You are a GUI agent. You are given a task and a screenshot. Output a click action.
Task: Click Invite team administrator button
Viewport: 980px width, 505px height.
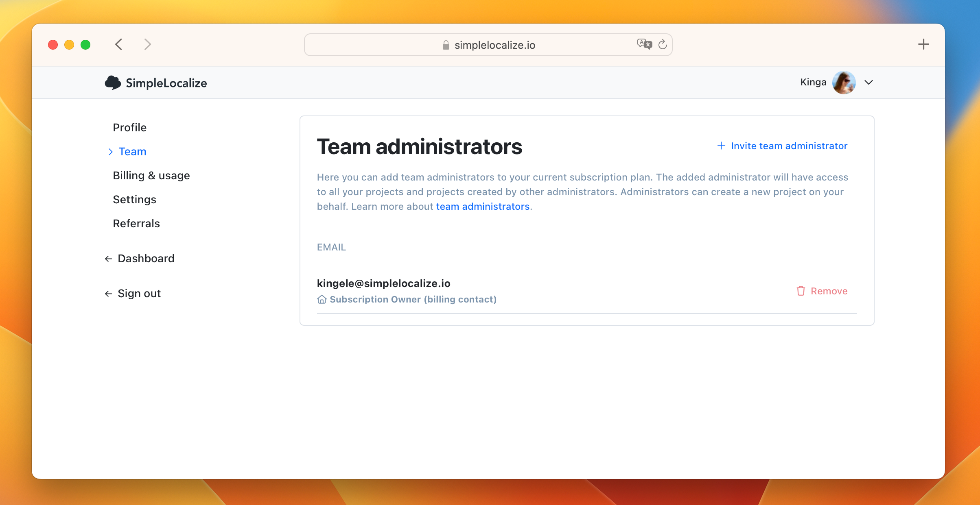tap(782, 146)
